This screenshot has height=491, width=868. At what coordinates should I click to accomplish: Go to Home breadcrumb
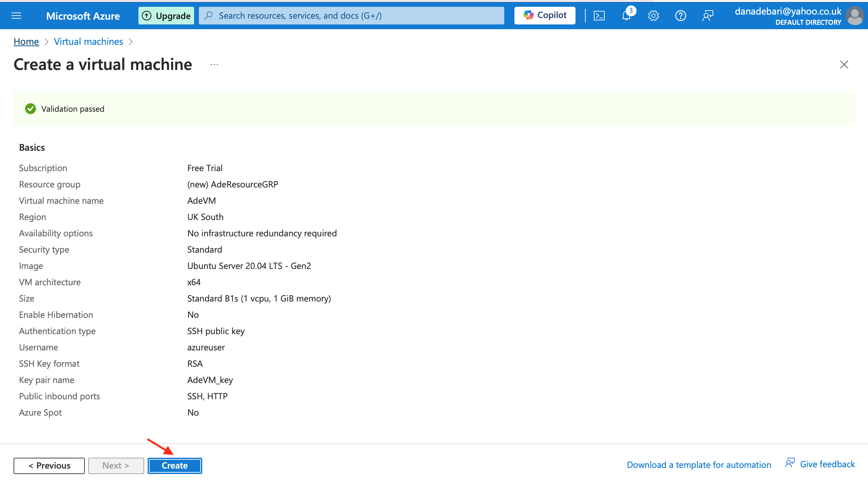(26, 41)
